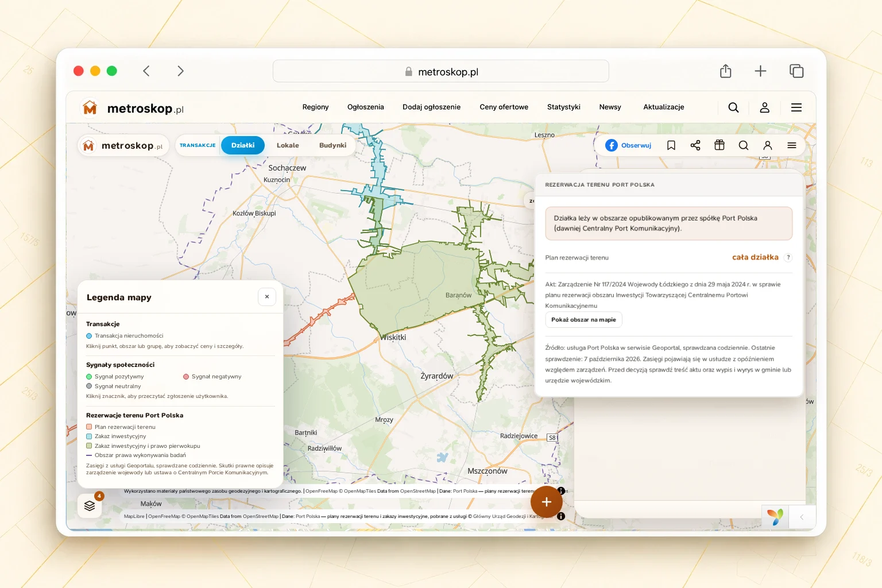882x588 pixels.
Task: Click the Facebook Obserwuj button
Action: click(628, 145)
